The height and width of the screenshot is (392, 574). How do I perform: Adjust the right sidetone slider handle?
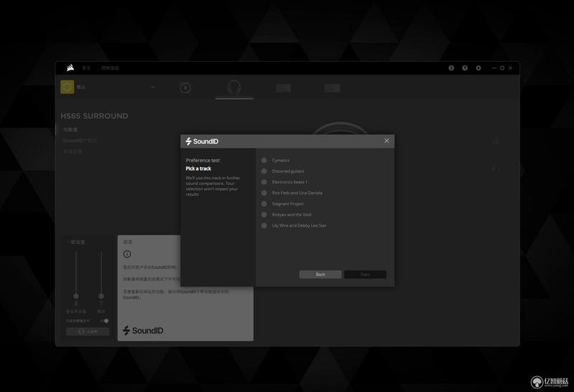(x=101, y=296)
